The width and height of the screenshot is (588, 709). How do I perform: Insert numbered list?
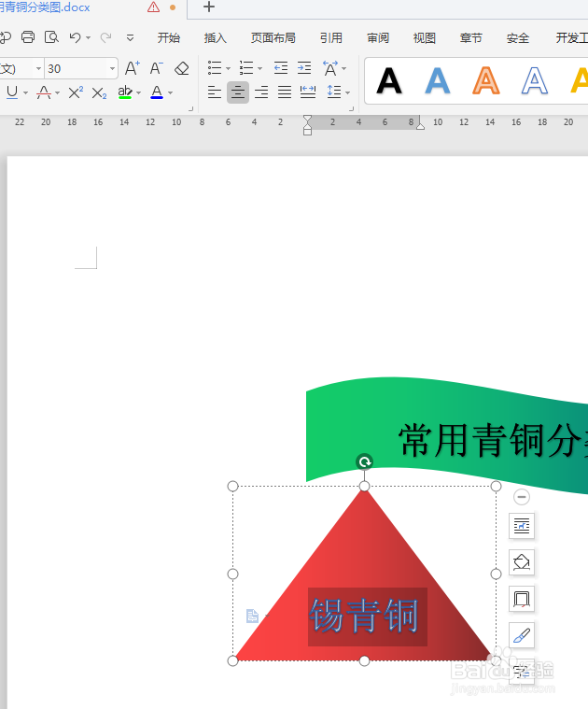tap(246, 68)
